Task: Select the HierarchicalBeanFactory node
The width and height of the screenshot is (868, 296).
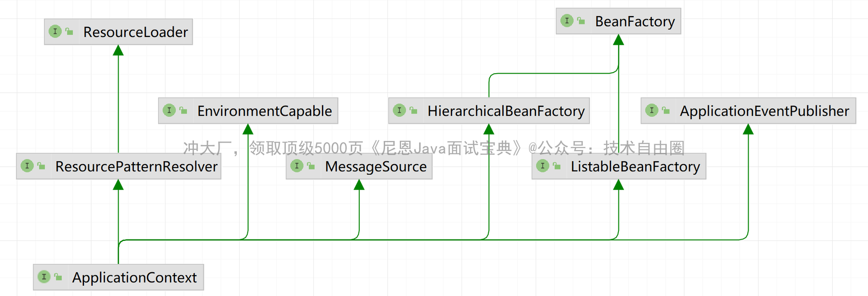Action: (506, 111)
